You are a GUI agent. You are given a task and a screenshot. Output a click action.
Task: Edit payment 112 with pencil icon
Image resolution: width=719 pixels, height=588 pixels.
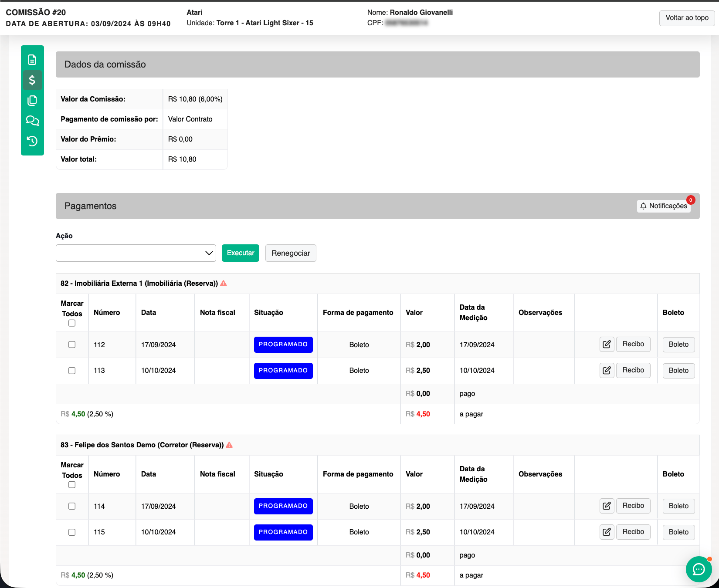pyautogui.click(x=607, y=345)
